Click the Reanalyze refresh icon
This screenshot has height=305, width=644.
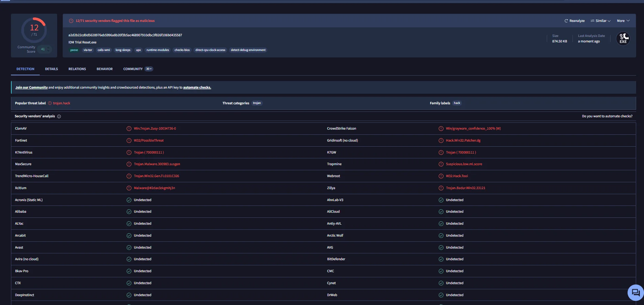[566, 21]
